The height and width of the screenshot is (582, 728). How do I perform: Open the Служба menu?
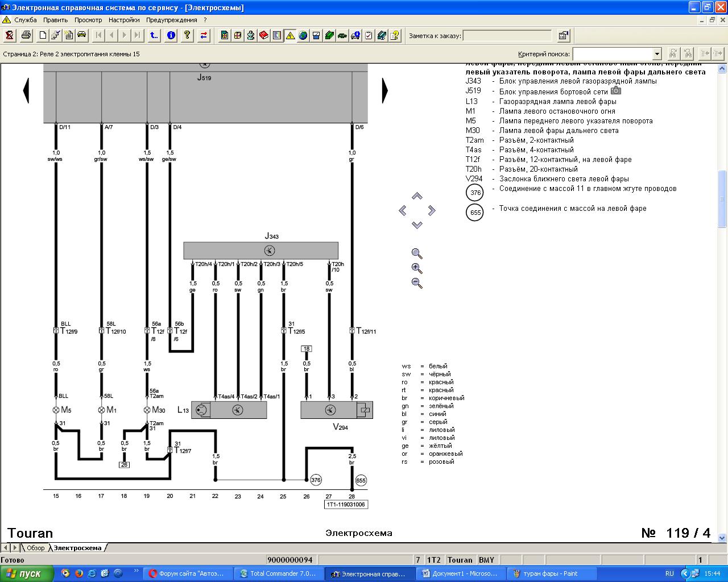click(26, 20)
